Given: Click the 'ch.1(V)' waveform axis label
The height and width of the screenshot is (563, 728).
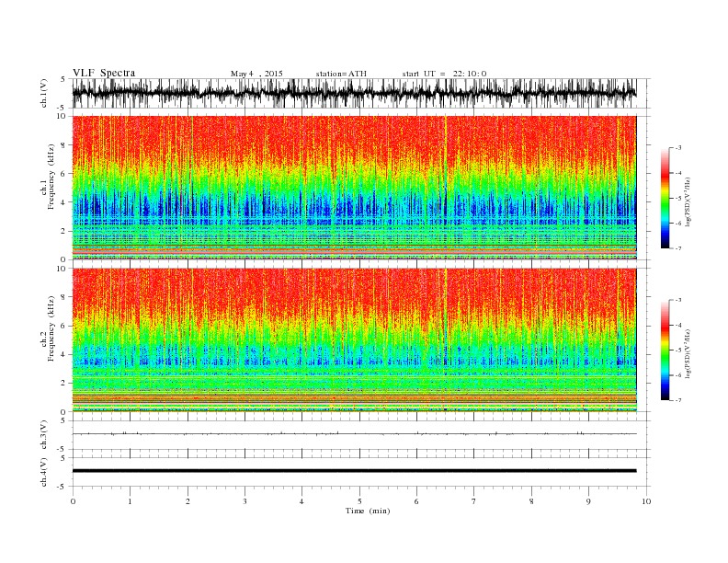Looking at the screenshot, I should click(43, 93).
